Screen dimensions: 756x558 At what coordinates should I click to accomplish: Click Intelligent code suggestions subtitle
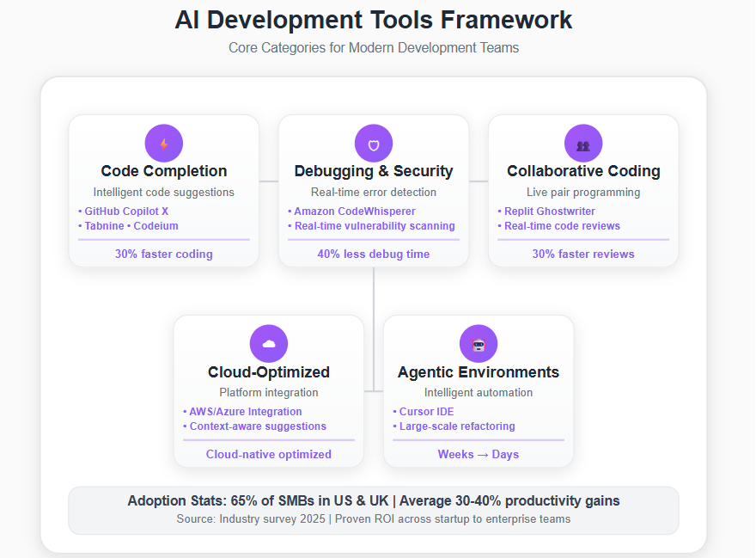pyautogui.click(x=164, y=192)
